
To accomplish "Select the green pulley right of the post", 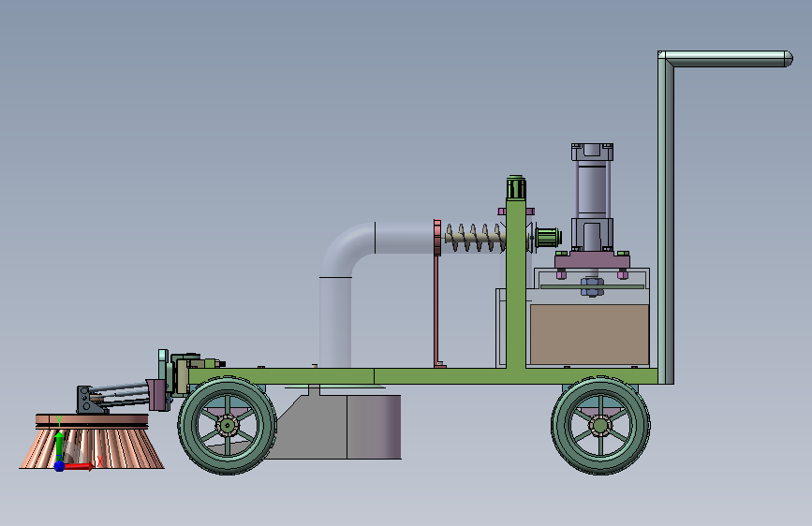I will coord(549,237).
